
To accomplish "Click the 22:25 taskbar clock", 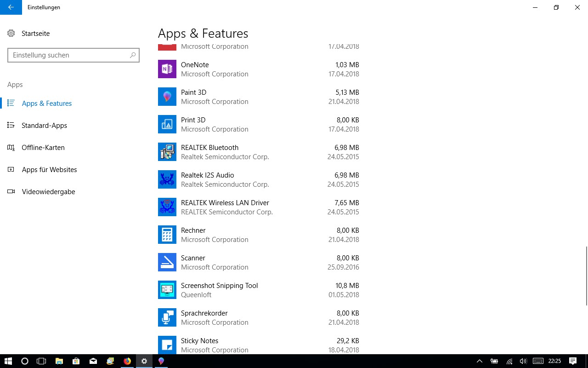I will 554,361.
